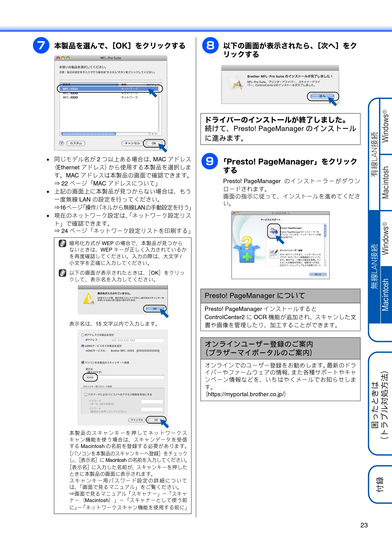Image resolution: width=392 pixels, height=555 pixels.
Task: Click the https://myportal.brother.co.jp/ link
Action: click(x=246, y=394)
